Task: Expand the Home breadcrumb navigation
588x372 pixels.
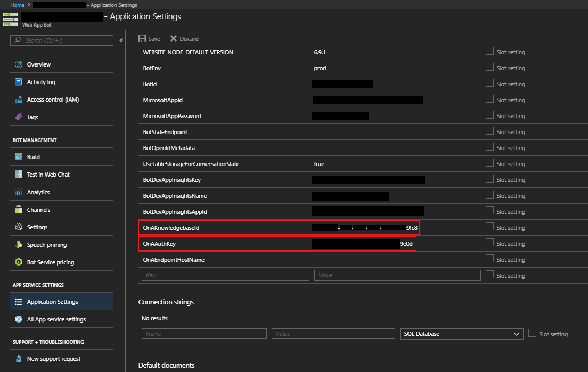Action: 18,4
